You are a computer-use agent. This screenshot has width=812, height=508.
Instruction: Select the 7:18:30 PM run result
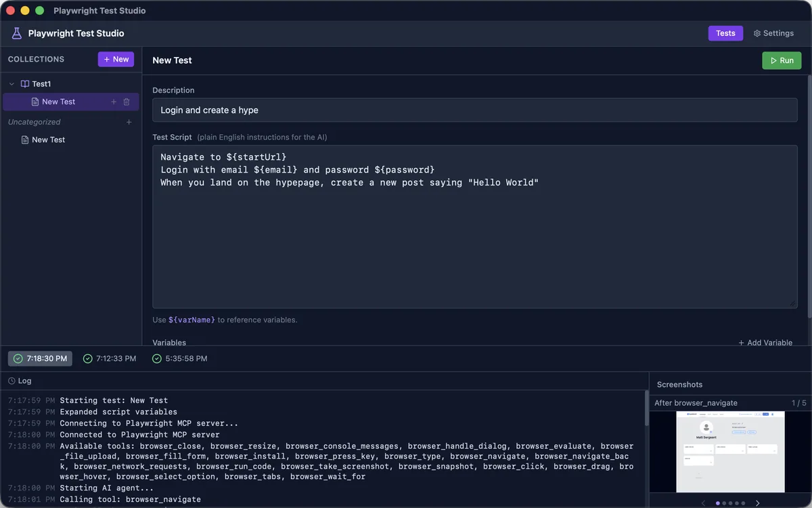point(40,358)
